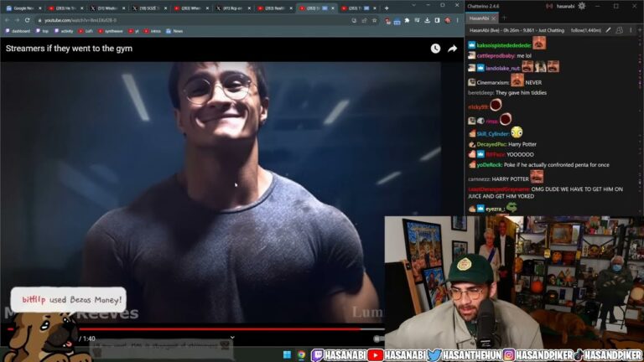Click username carnnezz in chat
The image size is (644, 362).
(x=479, y=179)
